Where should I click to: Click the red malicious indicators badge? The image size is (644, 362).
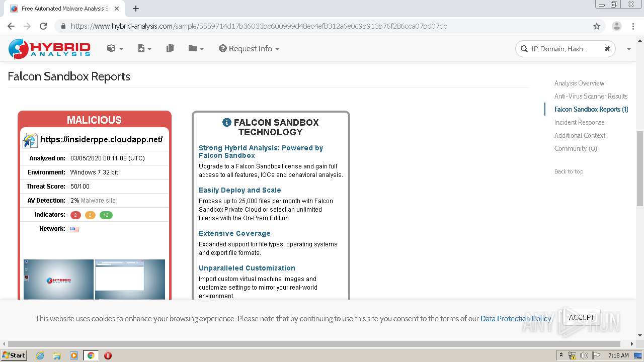coord(75,215)
